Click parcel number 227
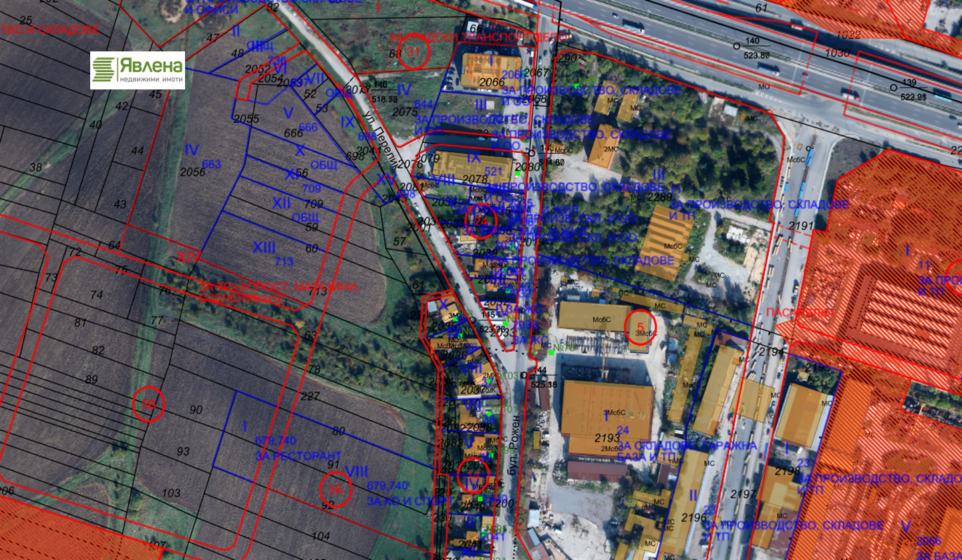 (310, 396)
